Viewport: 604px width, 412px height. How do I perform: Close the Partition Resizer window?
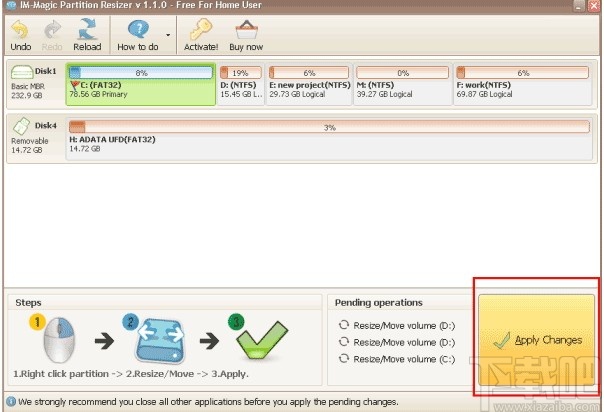point(594,5)
